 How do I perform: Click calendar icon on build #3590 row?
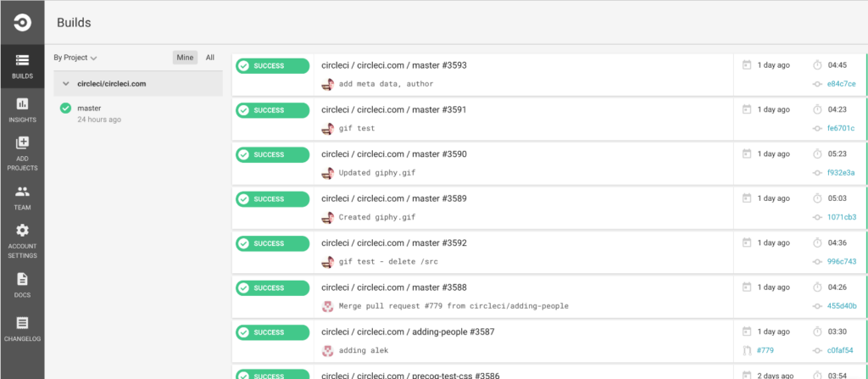point(746,154)
